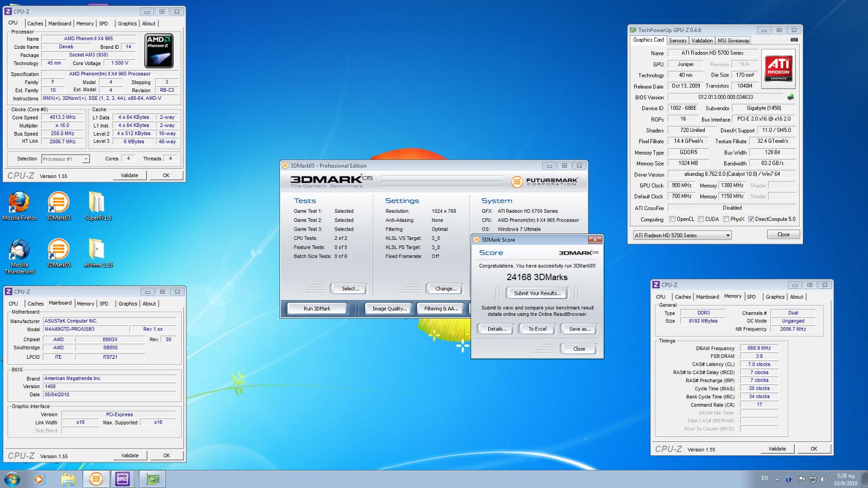868x488 pixels.
Task: Open Mozilla Thunderbird desktop shortcut
Action: click(x=20, y=256)
